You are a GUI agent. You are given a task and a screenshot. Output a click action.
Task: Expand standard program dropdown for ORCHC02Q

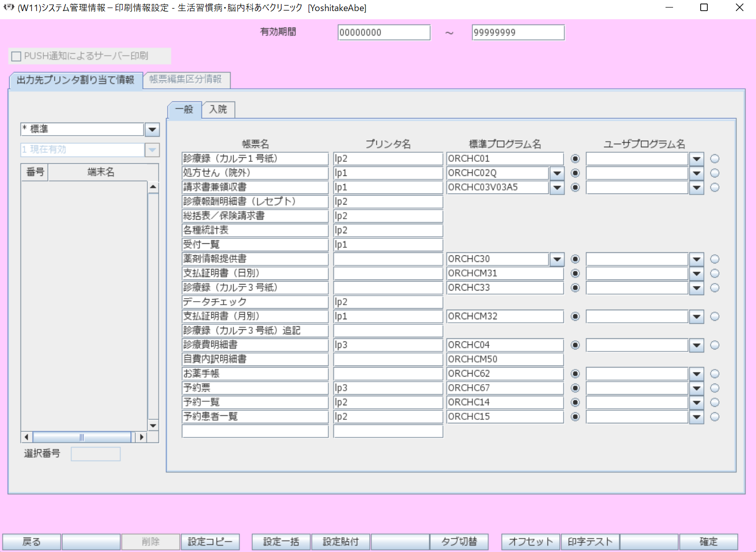[556, 173]
